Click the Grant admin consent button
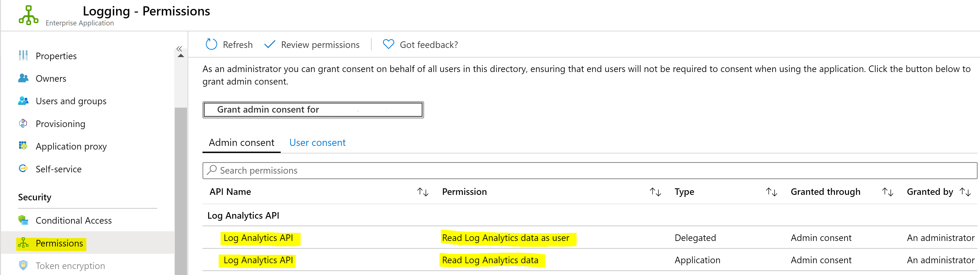Viewport: 980px width, 275px height. tap(313, 110)
